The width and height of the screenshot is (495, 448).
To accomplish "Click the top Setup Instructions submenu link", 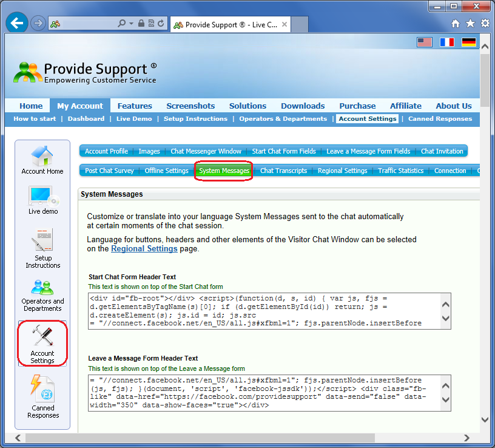I will (195, 119).
